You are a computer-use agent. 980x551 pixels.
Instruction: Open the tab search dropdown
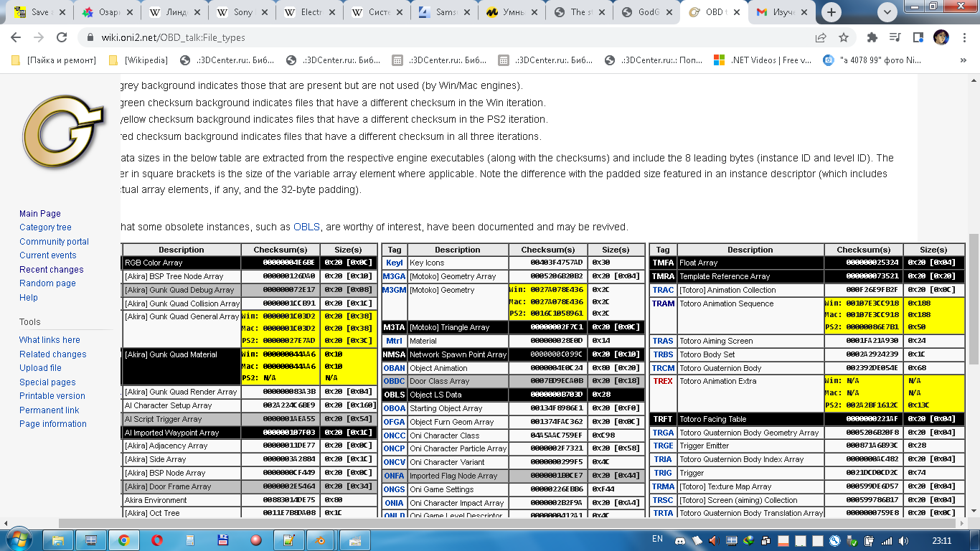[x=887, y=11]
